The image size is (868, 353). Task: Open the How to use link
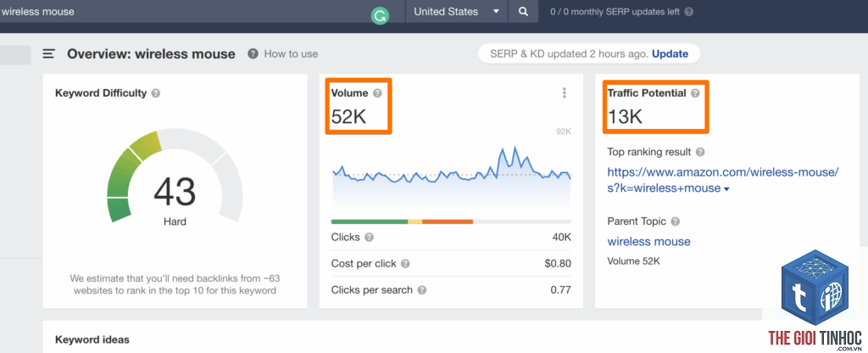[292, 53]
